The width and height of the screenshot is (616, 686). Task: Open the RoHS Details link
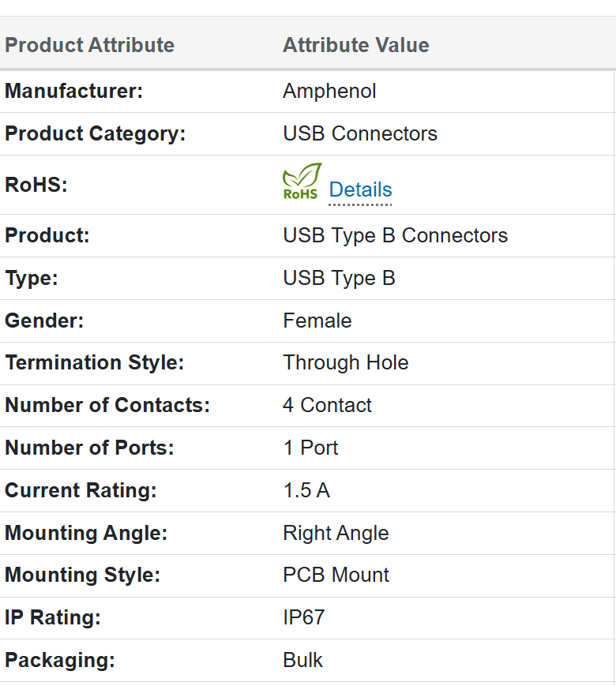(360, 190)
